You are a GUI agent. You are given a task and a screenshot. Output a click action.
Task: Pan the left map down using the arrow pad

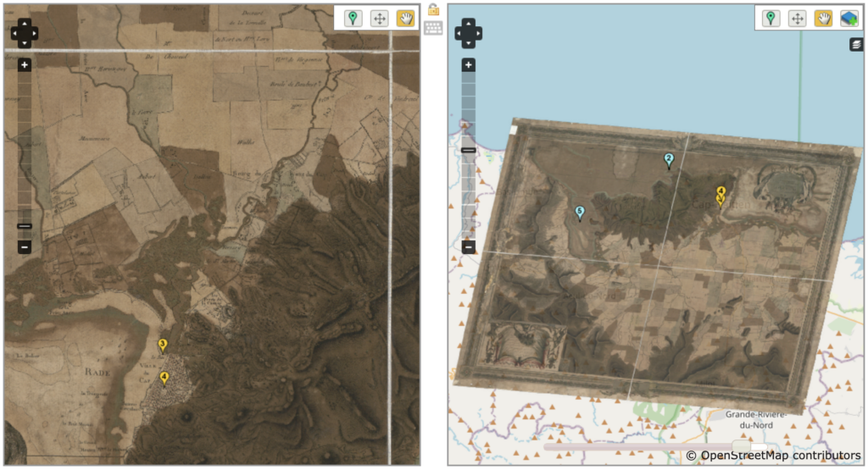pyautogui.click(x=25, y=43)
